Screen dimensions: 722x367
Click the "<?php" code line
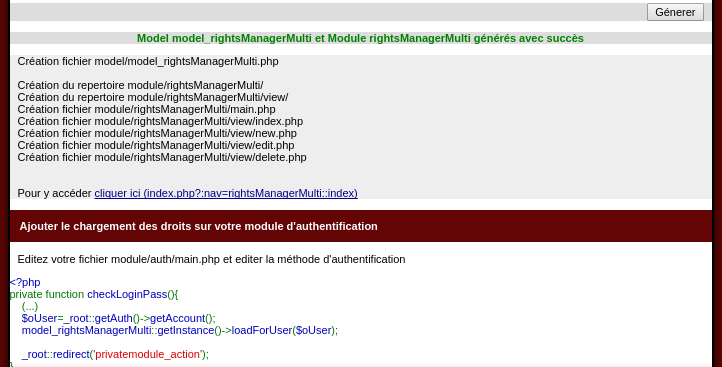coord(25,282)
